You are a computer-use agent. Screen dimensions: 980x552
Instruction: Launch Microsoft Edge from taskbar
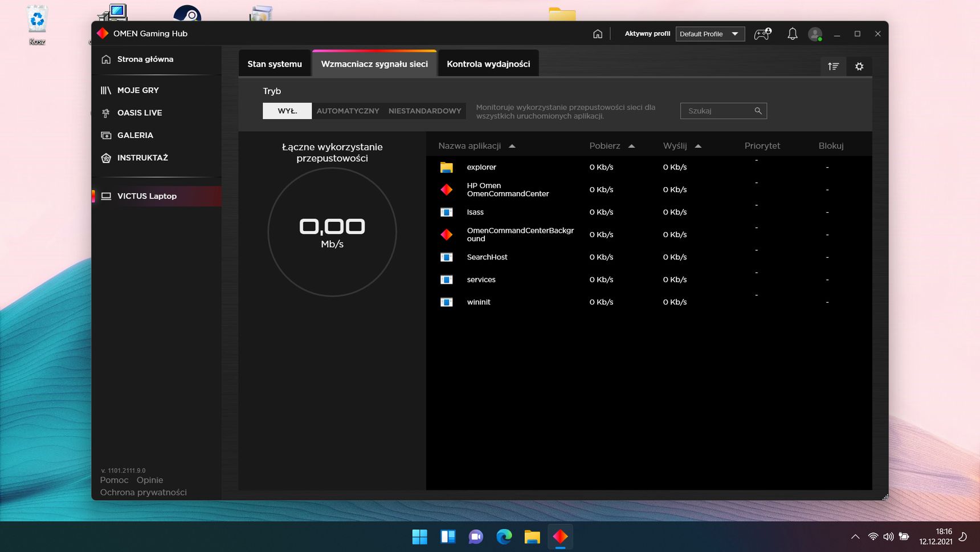click(x=504, y=537)
